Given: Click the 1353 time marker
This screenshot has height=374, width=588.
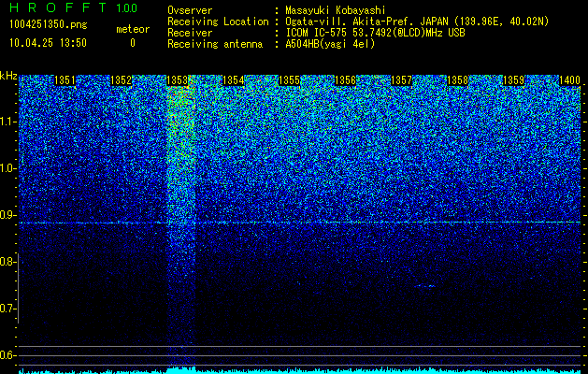Looking at the screenshot, I should click(177, 80).
